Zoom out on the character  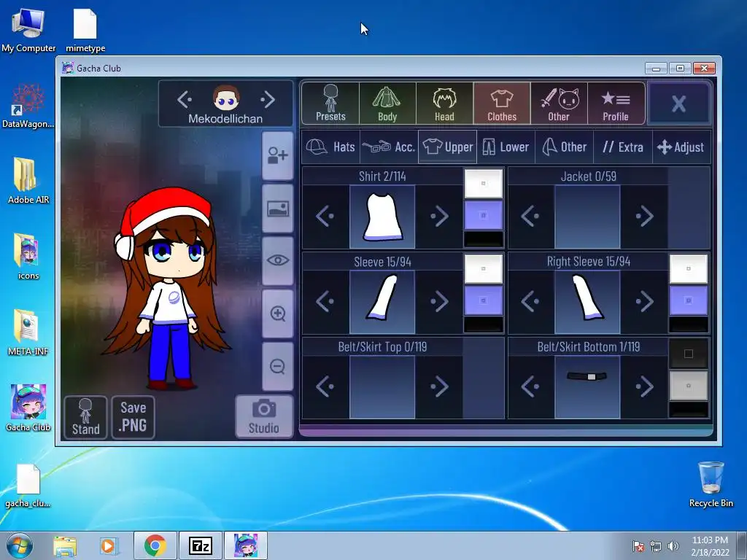click(x=278, y=366)
